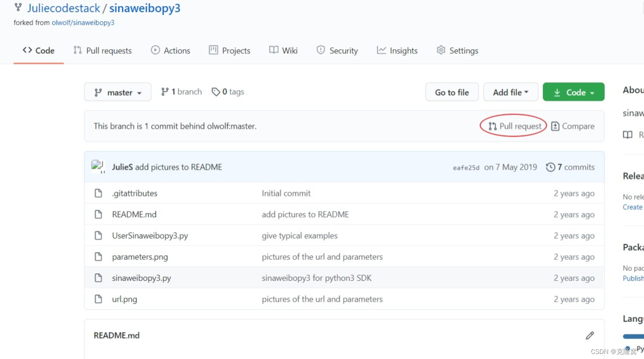Expand the Add file dropdown

510,92
